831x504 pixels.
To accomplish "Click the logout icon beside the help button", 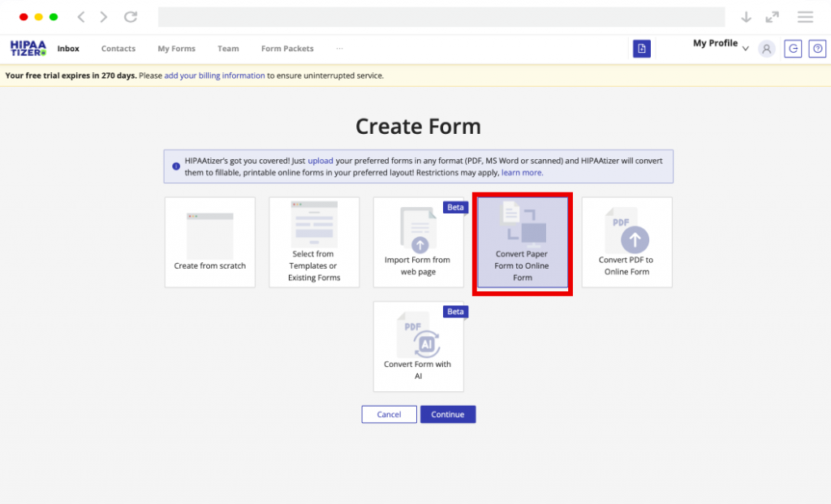I will coord(793,49).
